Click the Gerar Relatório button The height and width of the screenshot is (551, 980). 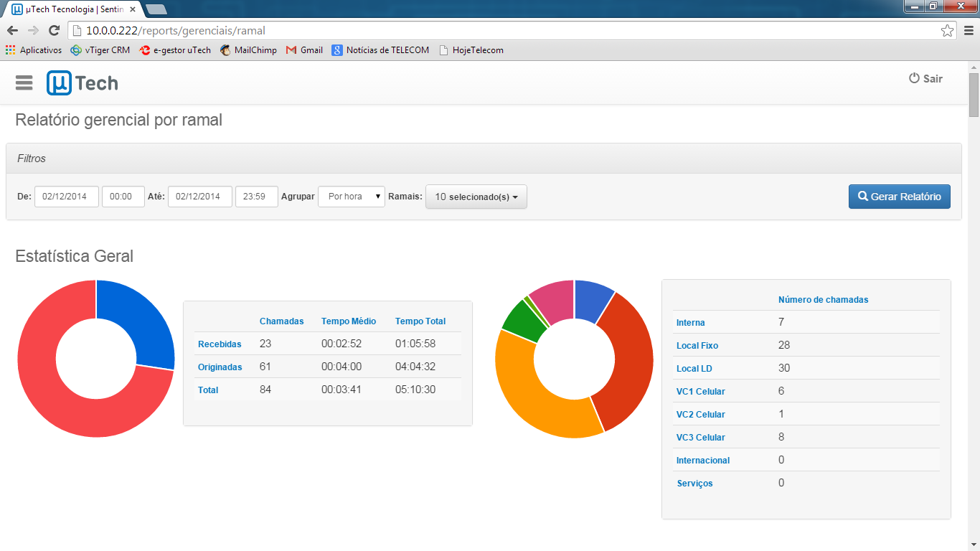click(900, 197)
